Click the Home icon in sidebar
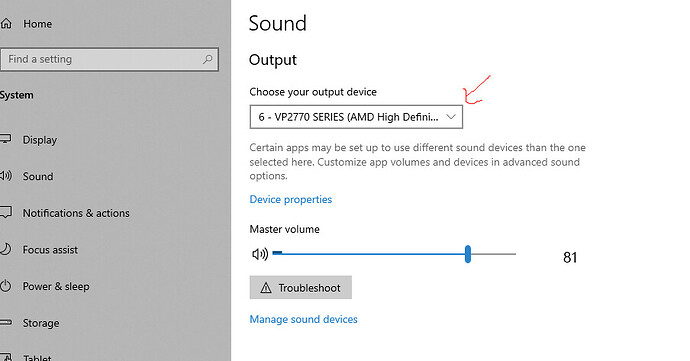Image resolution: width=690 pixels, height=361 pixels. click(x=6, y=24)
